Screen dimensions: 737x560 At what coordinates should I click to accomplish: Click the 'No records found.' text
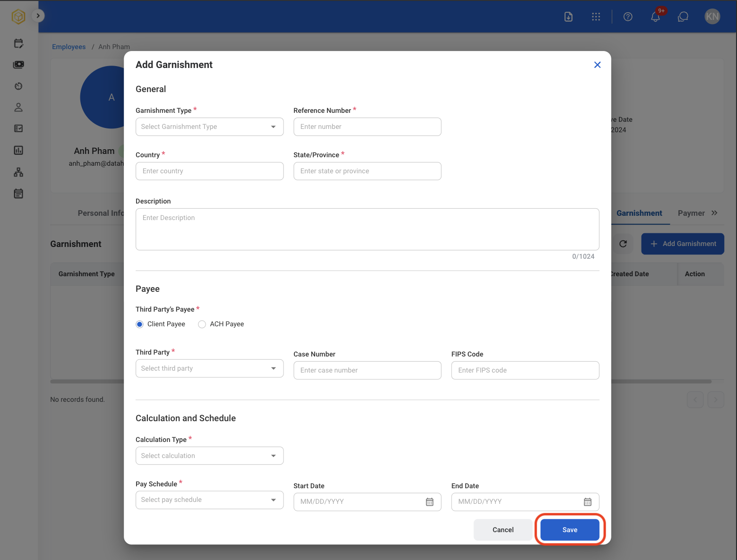point(77,399)
